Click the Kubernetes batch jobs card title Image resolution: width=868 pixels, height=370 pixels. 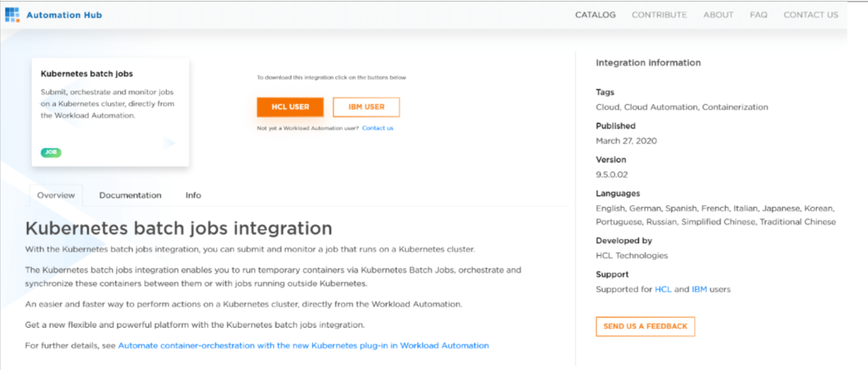(x=87, y=74)
